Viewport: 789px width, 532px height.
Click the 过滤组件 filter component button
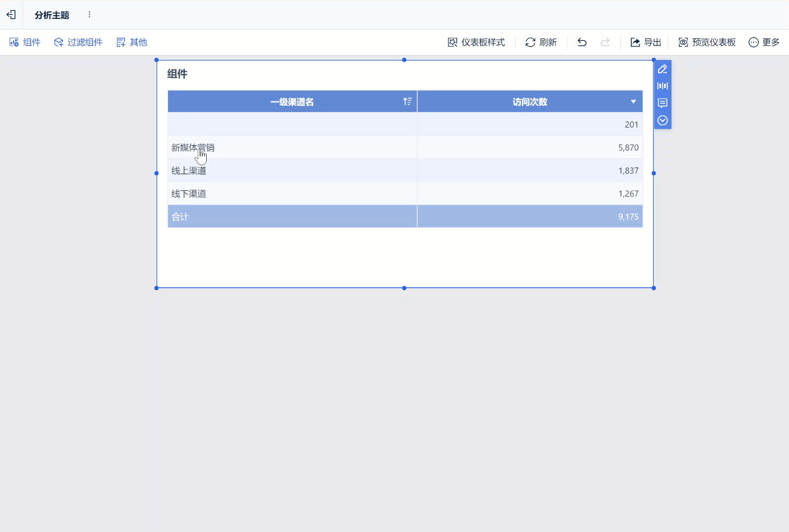pyautogui.click(x=78, y=42)
